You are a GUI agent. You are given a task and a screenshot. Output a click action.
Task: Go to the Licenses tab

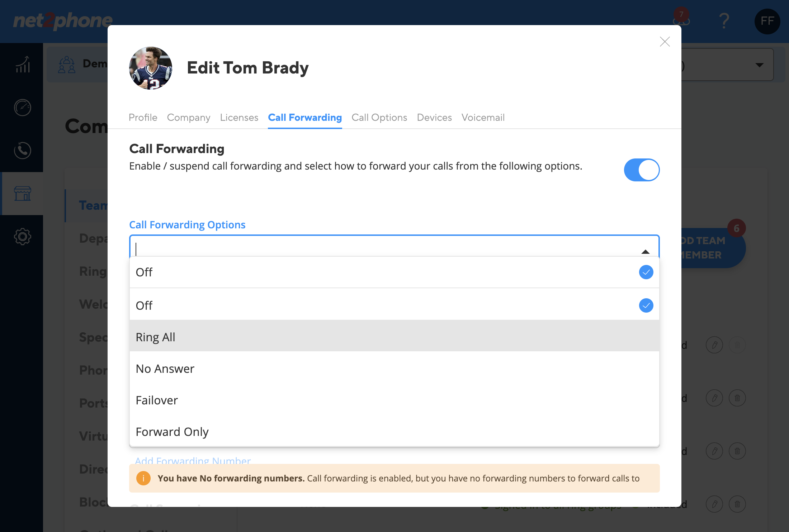239,118
